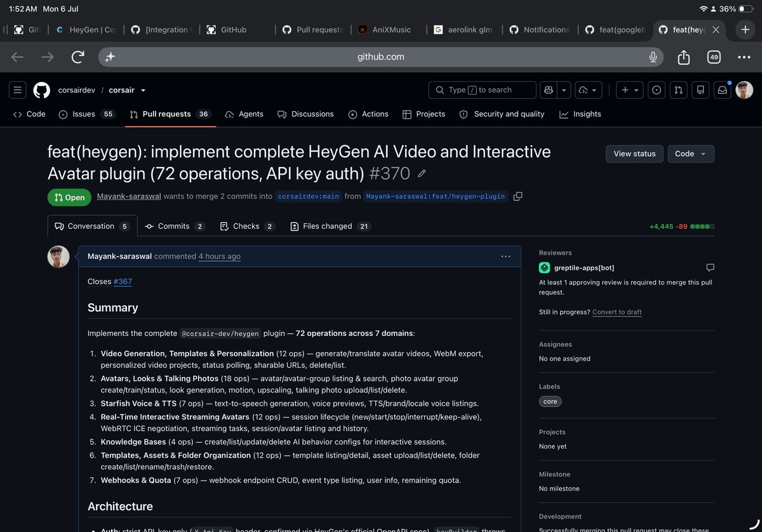This screenshot has height=532, width=762.
Task: Go to GitHub home via Octocat logo
Action: tap(41, 90)
